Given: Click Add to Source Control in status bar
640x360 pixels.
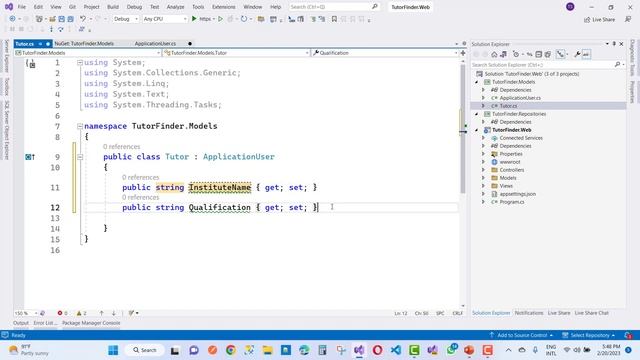Looking at the screenshot, I should pyautogui.click(x=521, y=335).
